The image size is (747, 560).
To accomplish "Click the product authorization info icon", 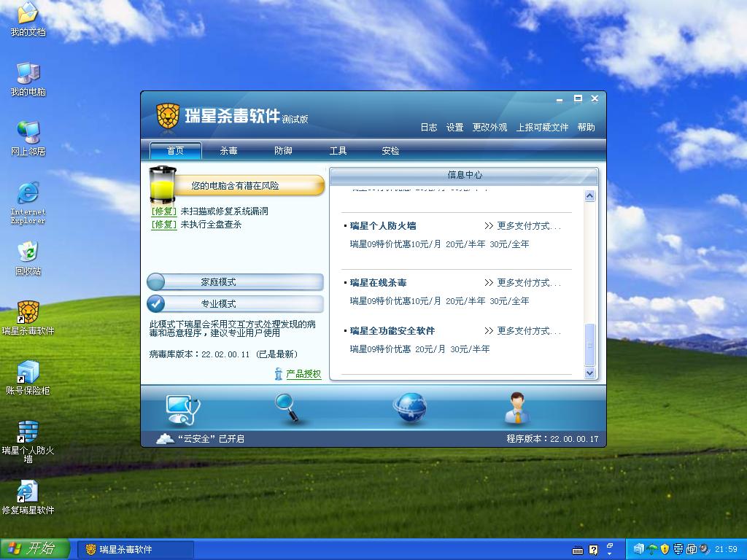I will coord(279,374).
